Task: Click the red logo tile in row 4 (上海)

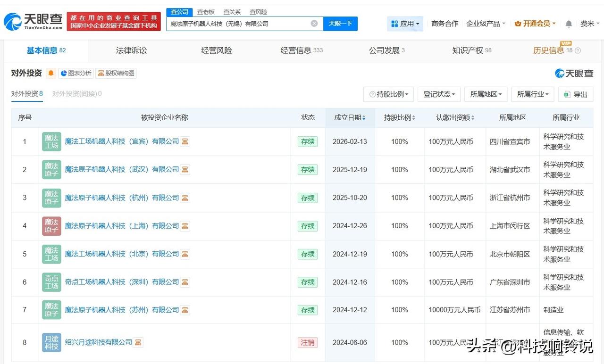Action: coord(51,226)
